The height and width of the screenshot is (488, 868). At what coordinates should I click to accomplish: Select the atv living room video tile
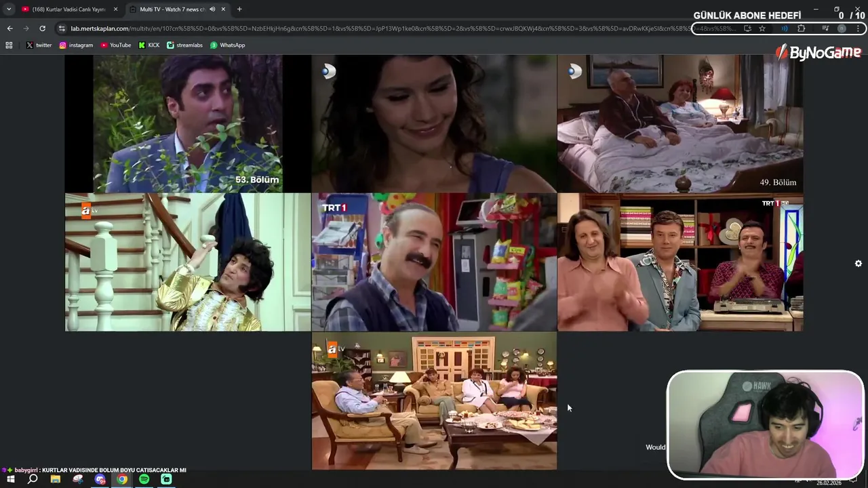coord(434,401)
